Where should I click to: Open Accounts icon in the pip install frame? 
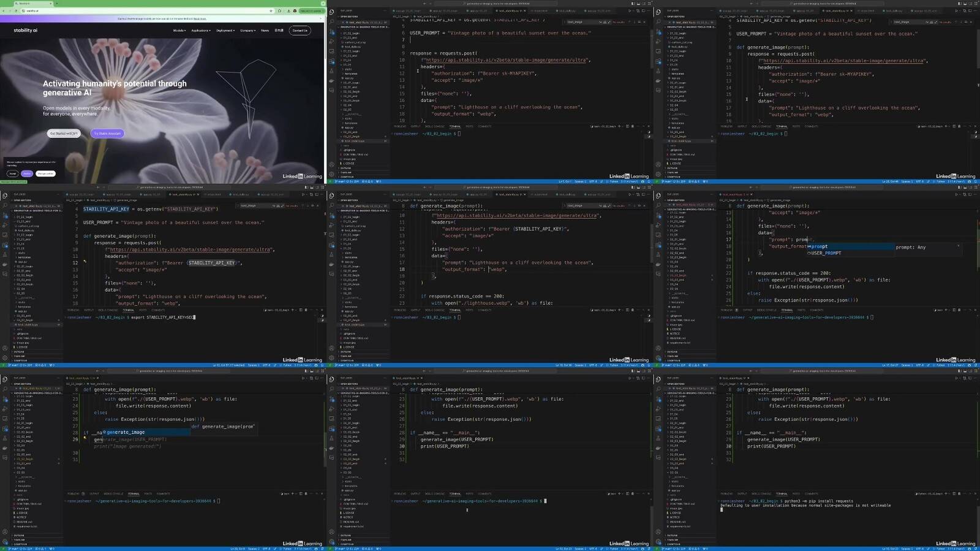(658, 532)
